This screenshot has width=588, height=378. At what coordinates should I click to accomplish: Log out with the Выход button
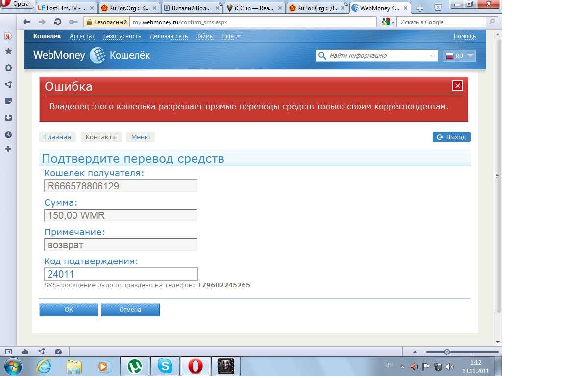coord(452,137)
